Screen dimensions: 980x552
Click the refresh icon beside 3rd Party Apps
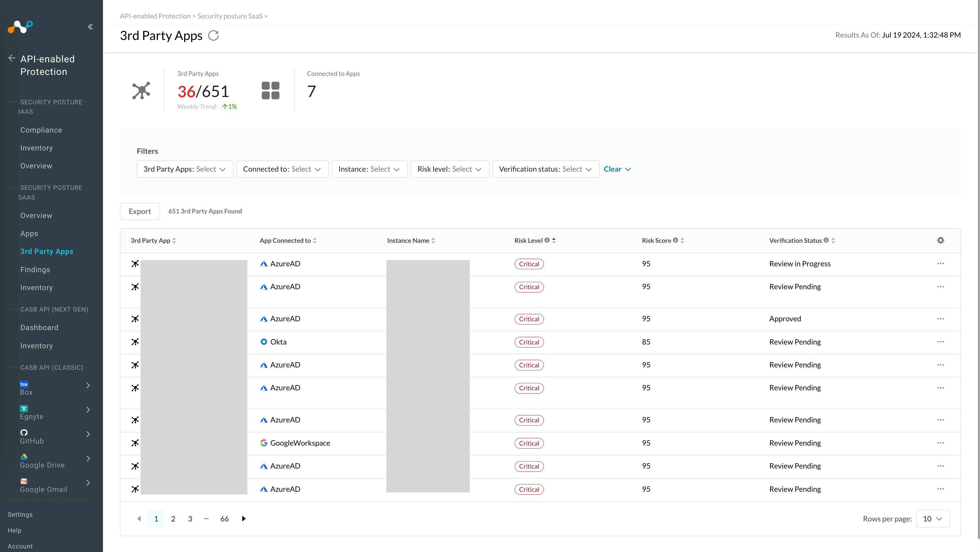tap(214, 36)
